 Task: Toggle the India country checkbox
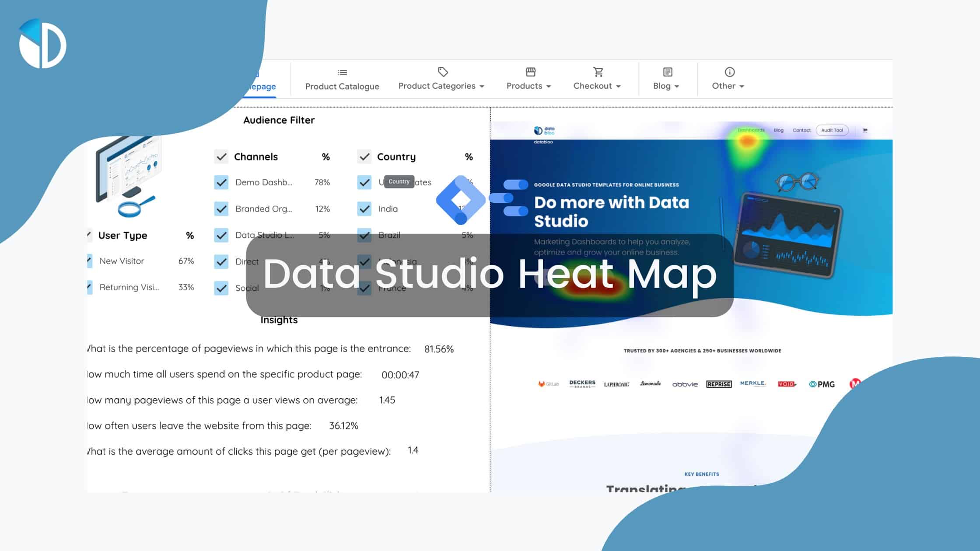(x=364, y=209)
